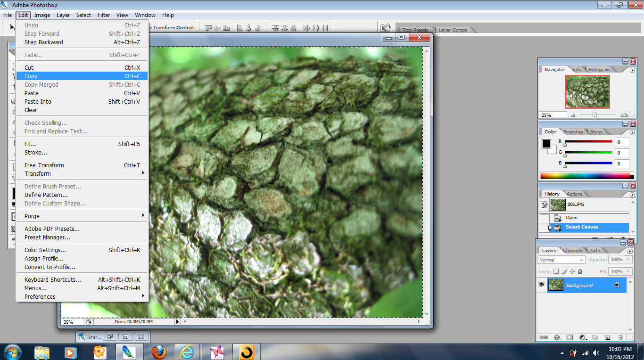Switch to the Info tab
The width and height of the screenshot is (644, 360).
pyautogui.click(x=577, y=69)
